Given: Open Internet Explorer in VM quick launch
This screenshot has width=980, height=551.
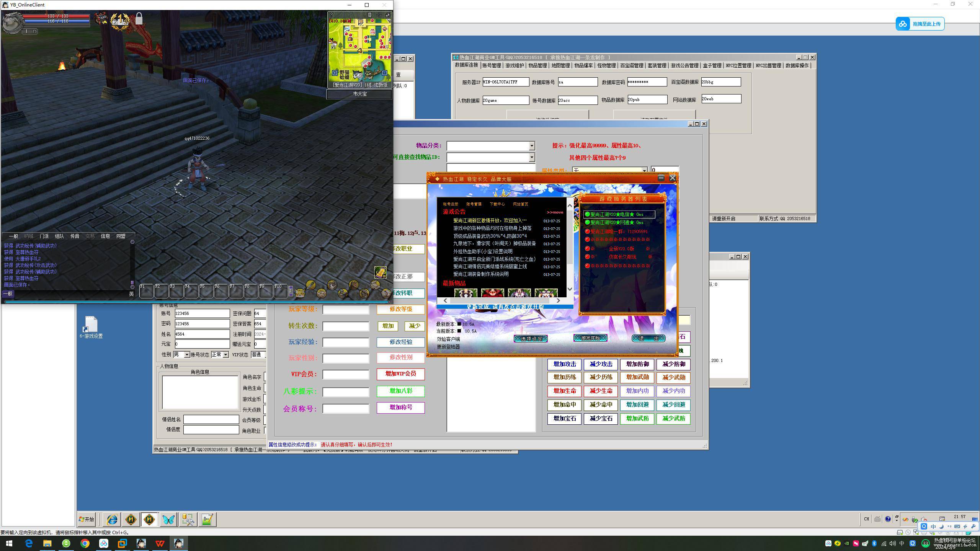Looking at the screenshot, I should pos(112,519).
